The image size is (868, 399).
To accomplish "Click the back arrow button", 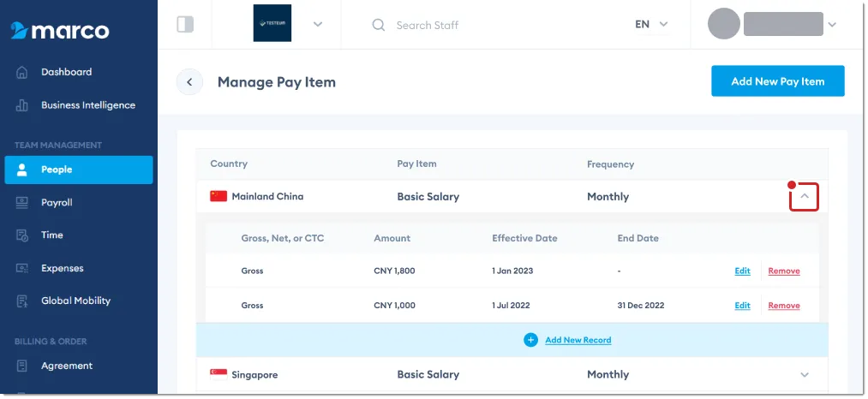I will [189, 82].
